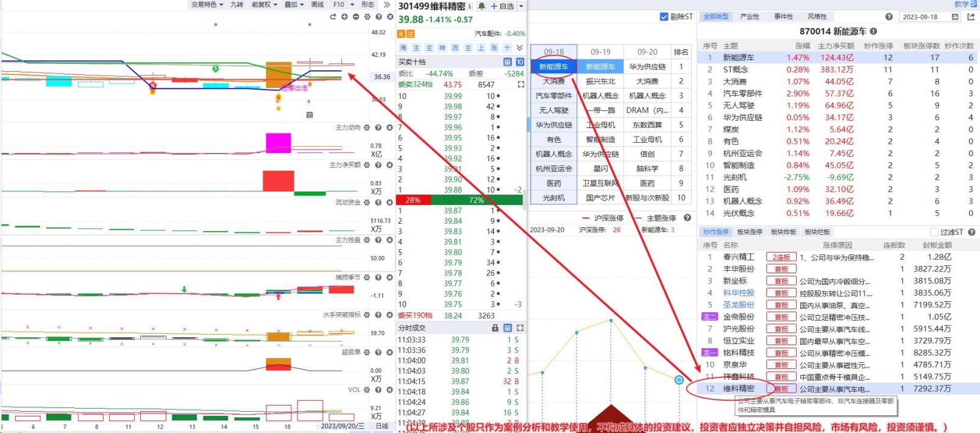Open the 叠加 dropdown
The image size is (980, 433).
[294, 4]
